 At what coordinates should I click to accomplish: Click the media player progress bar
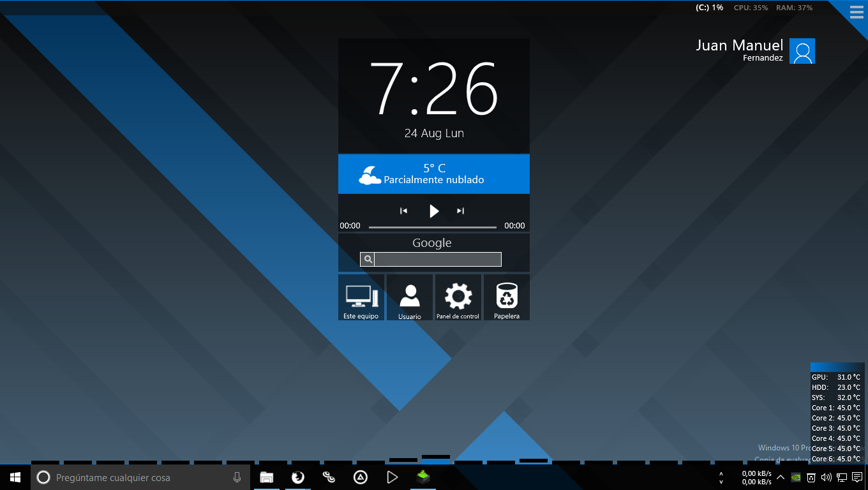point(432,227)
